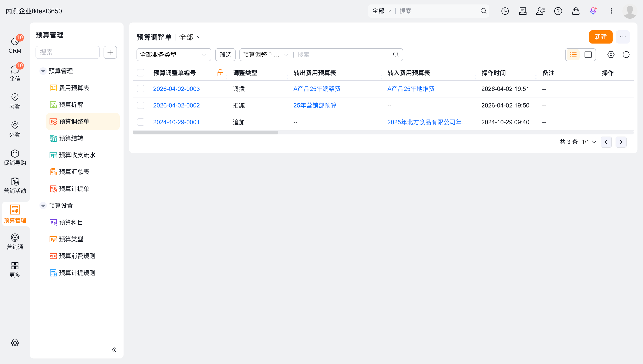Open 营销通 module

point(15,241)
